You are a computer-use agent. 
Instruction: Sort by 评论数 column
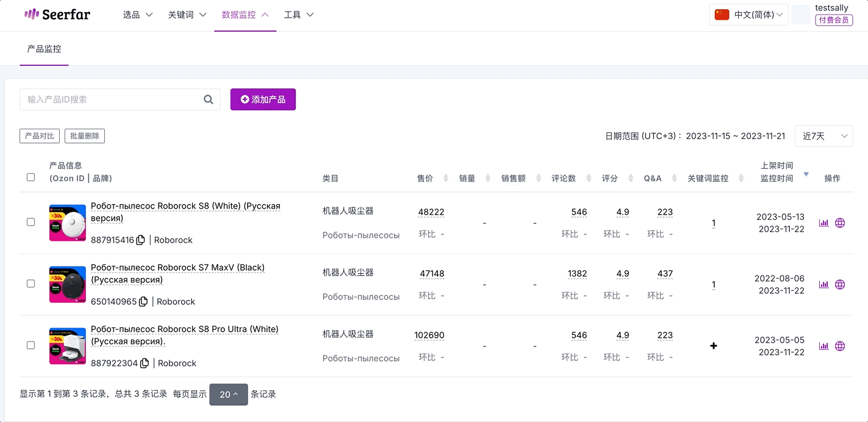tap(588, 178)
